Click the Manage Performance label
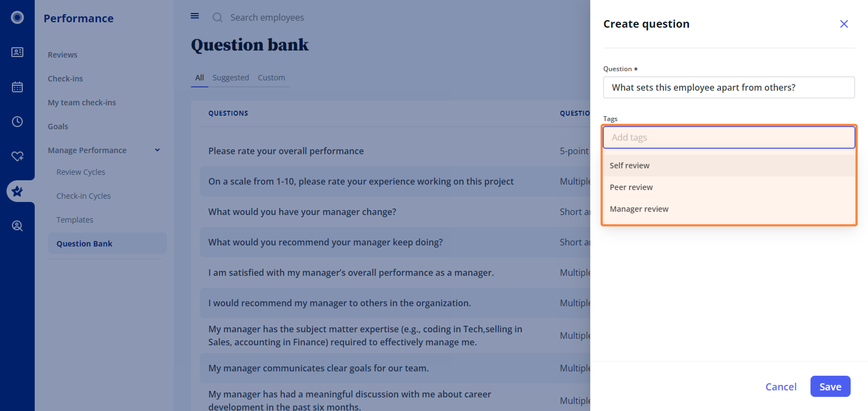The image size is (868, 411). point(87,150)
